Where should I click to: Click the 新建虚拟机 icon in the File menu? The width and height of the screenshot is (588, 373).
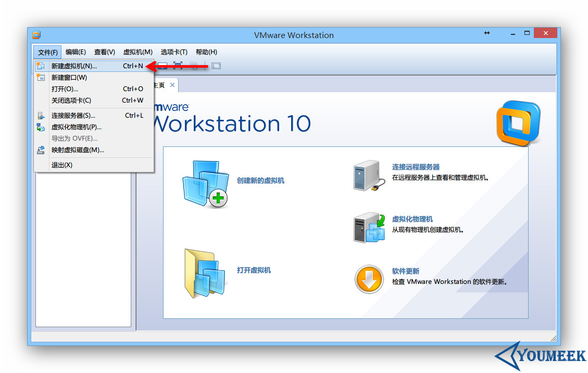coord(41,66)
